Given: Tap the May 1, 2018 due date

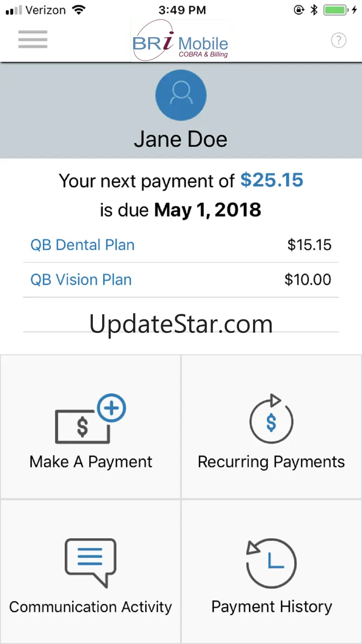Looking at the screenshot, I should pyautogui.click(x=207, y=210).
